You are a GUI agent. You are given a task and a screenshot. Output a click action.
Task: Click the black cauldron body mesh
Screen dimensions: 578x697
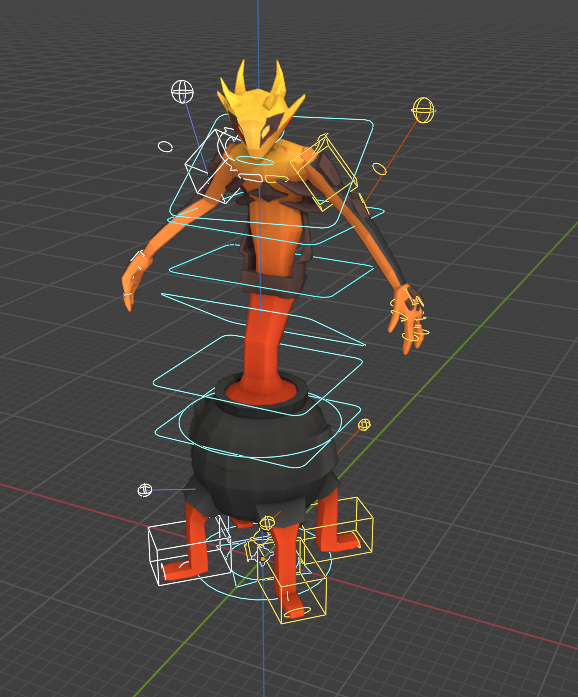pos(262,458)
